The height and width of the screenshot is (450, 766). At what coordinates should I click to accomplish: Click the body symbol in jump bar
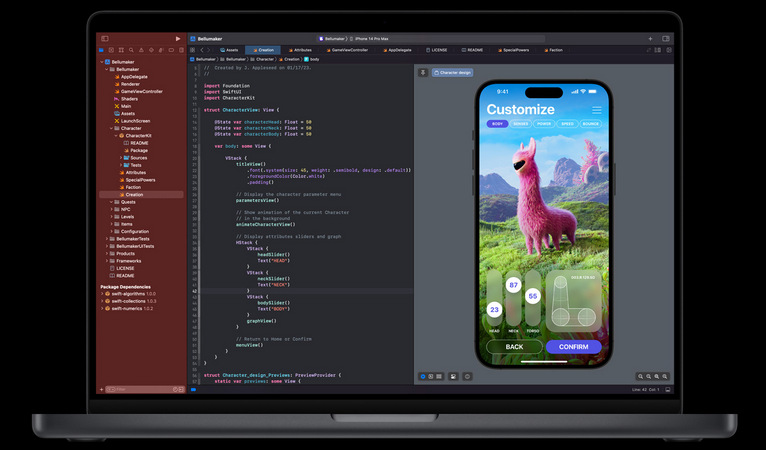click(x=312, y=59)
